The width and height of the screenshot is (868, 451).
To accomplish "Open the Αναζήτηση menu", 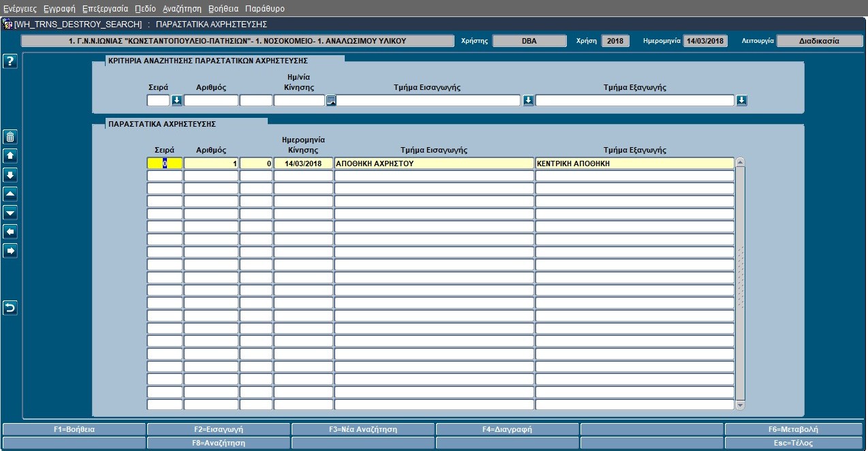I will (182, 9).
